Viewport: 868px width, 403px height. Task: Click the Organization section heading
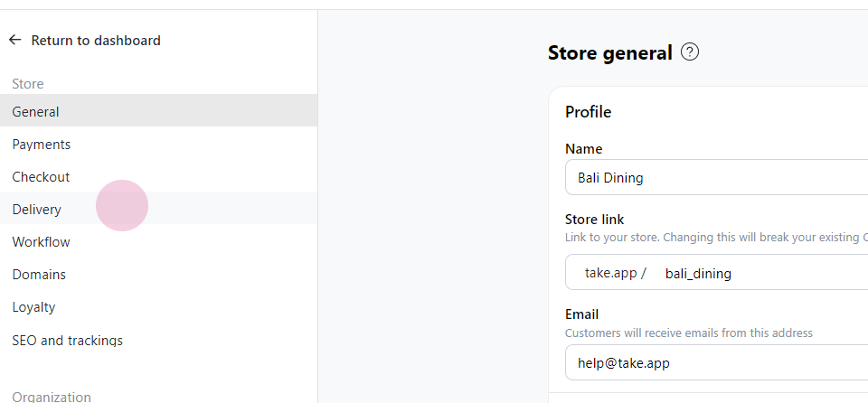(x=52, y=397)
